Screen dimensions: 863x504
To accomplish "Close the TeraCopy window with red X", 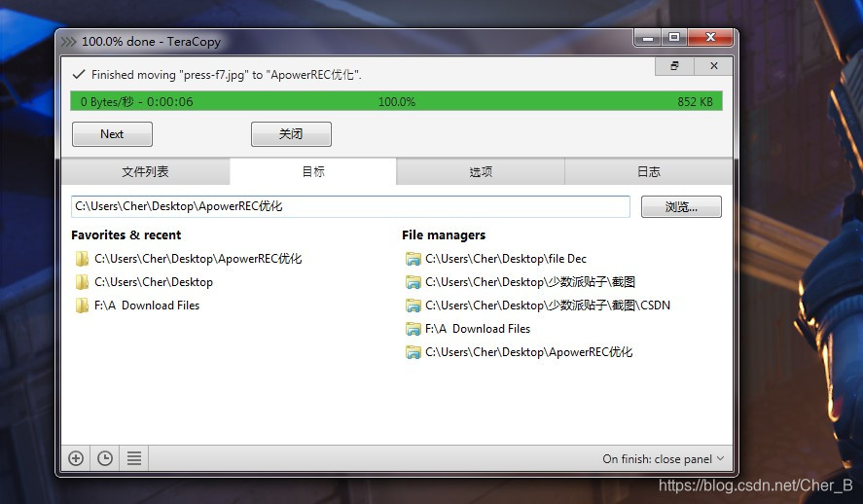I will (710, 37).
